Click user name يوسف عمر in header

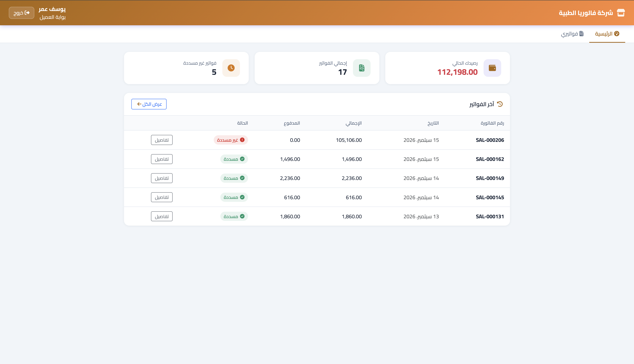tap(52, 9)
